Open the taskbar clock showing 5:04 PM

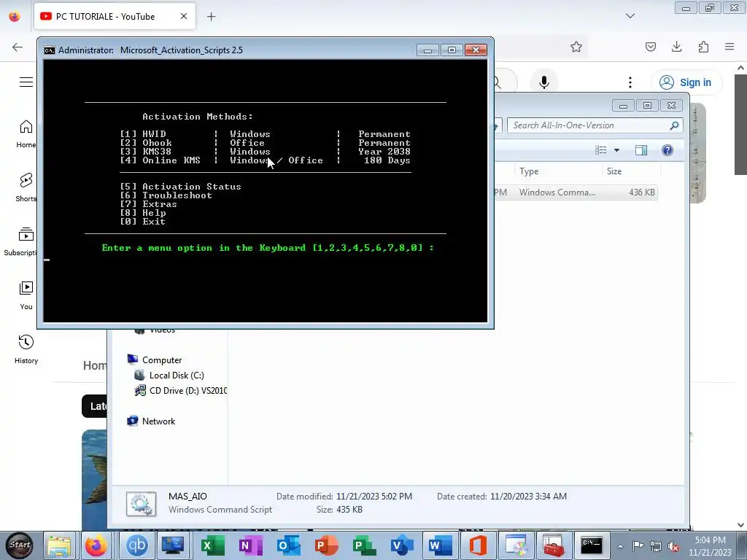[710, 546]
